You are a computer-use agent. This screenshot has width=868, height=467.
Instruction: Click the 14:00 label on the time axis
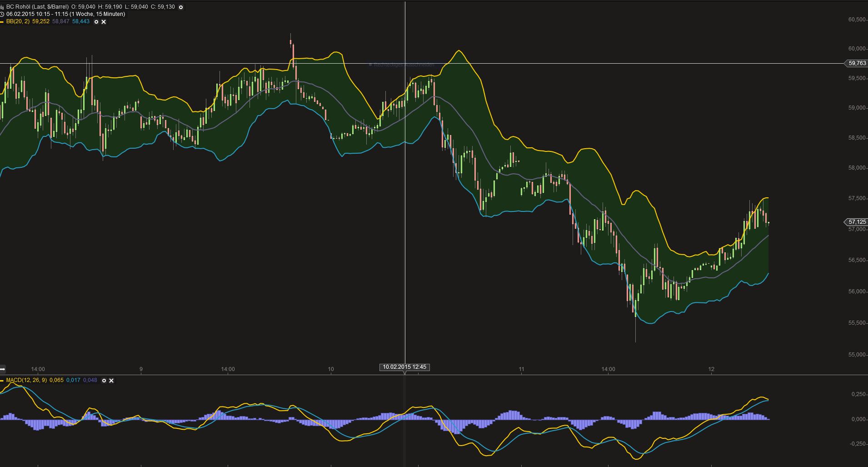tap(39, 369)
